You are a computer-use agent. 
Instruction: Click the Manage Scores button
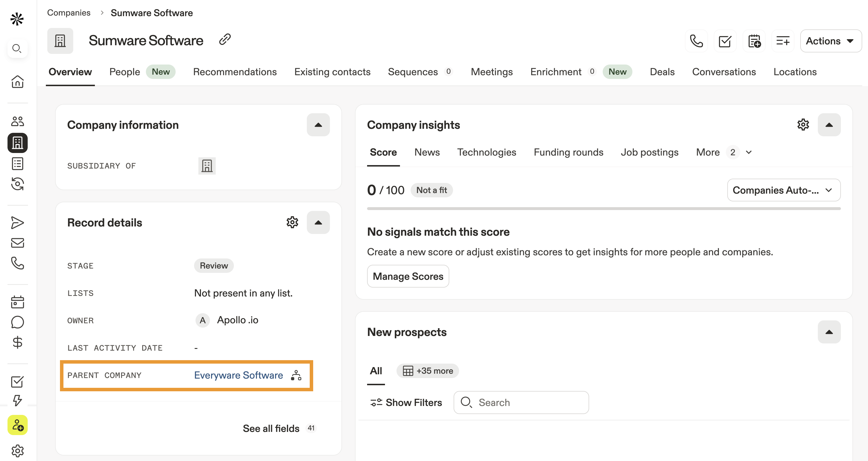click(408, 276)
